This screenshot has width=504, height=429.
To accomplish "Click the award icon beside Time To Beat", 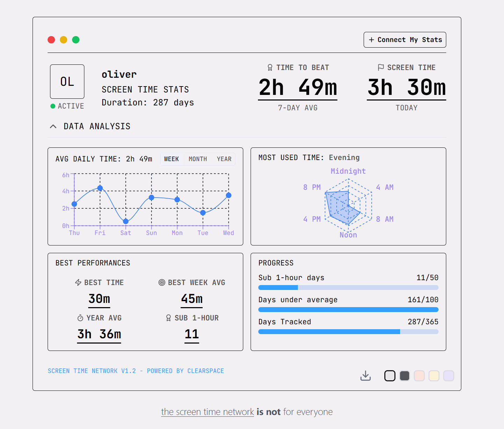I will pos(270,68).
